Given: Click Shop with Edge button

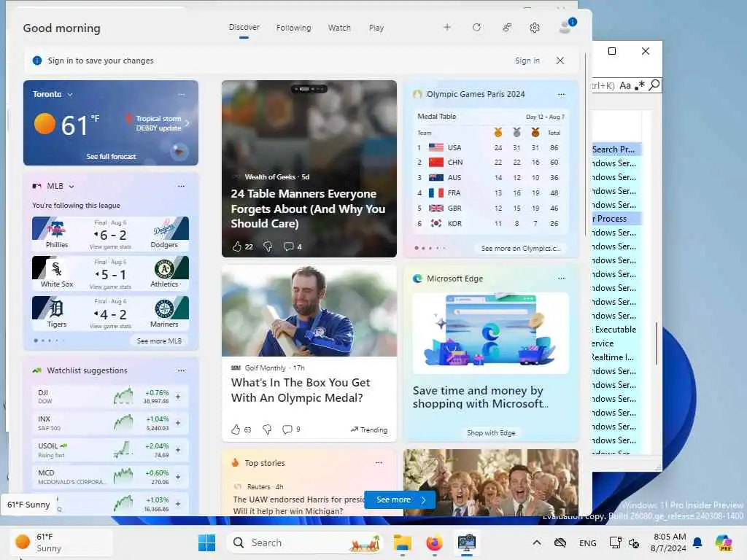Looking at the screenshot, I should [491, 433].
